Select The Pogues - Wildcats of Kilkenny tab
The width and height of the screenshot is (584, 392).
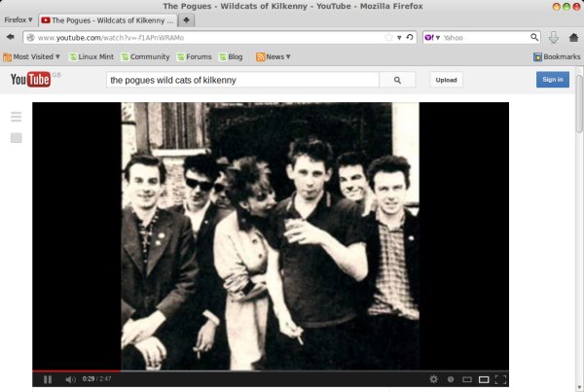point(108,20)
